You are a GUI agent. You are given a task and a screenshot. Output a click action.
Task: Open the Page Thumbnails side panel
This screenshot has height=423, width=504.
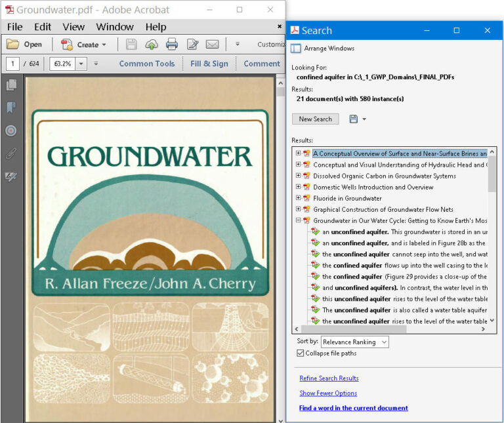pyautogui.click(x=10, y=85)
